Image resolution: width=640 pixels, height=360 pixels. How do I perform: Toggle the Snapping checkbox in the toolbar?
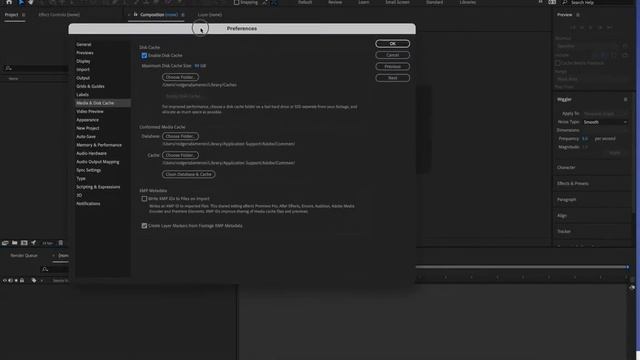tap(236, 2)
